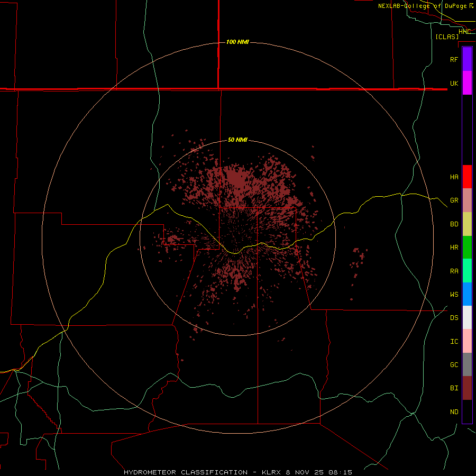Click the RA legend label
Screen dimensions: 476x476
click(454, 271)
